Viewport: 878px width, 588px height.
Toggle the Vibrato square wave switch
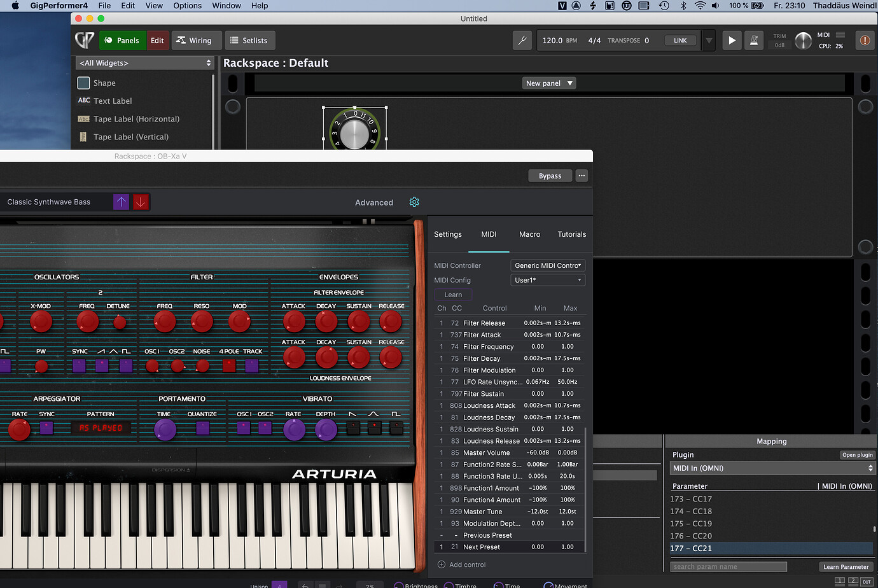point(396,428)
